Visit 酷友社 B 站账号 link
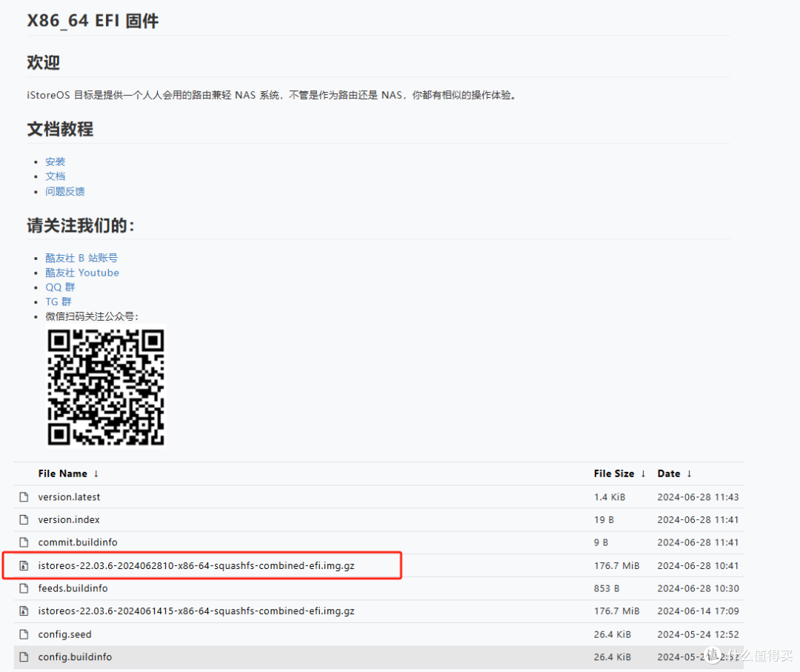The image size is (800, 672). coord(81,258)
